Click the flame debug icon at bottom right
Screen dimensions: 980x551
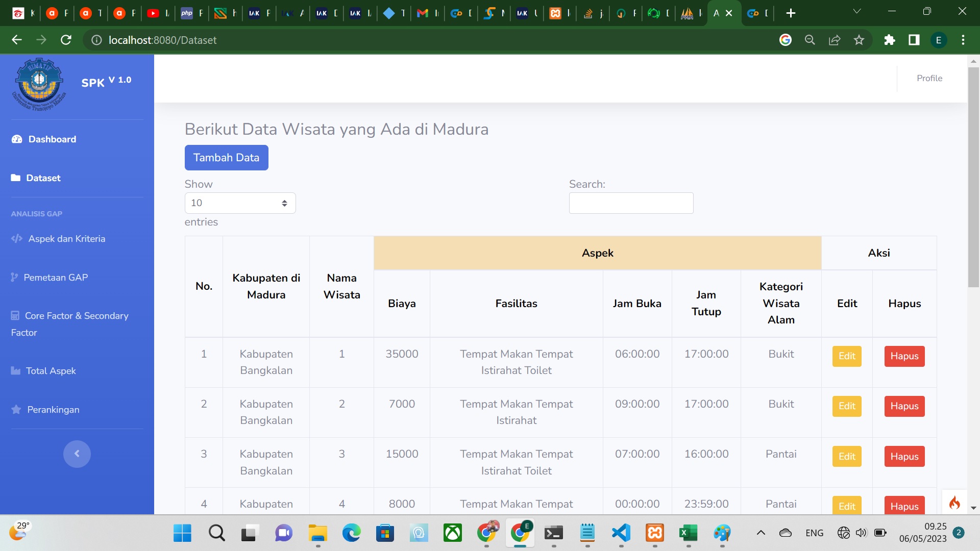pos(954,503)
